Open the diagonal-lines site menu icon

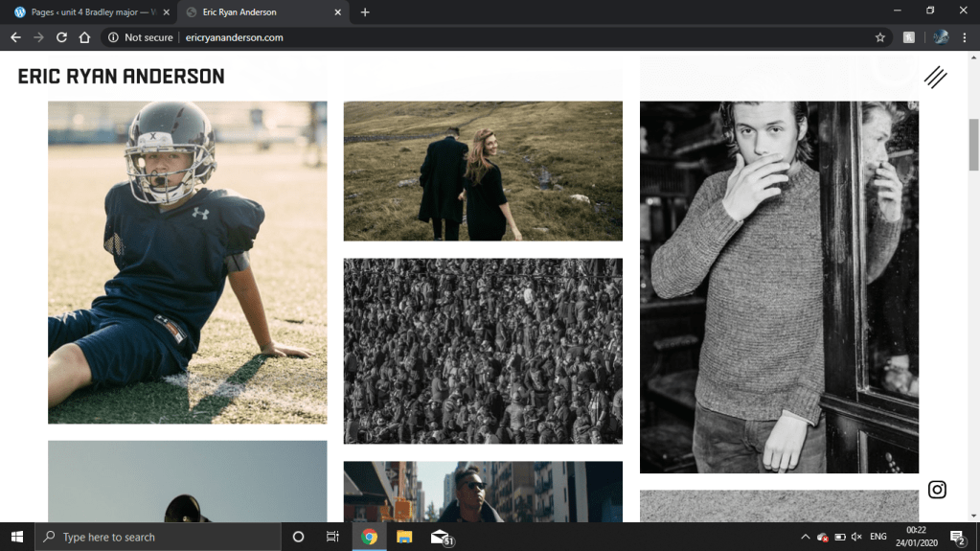[935, 78]
